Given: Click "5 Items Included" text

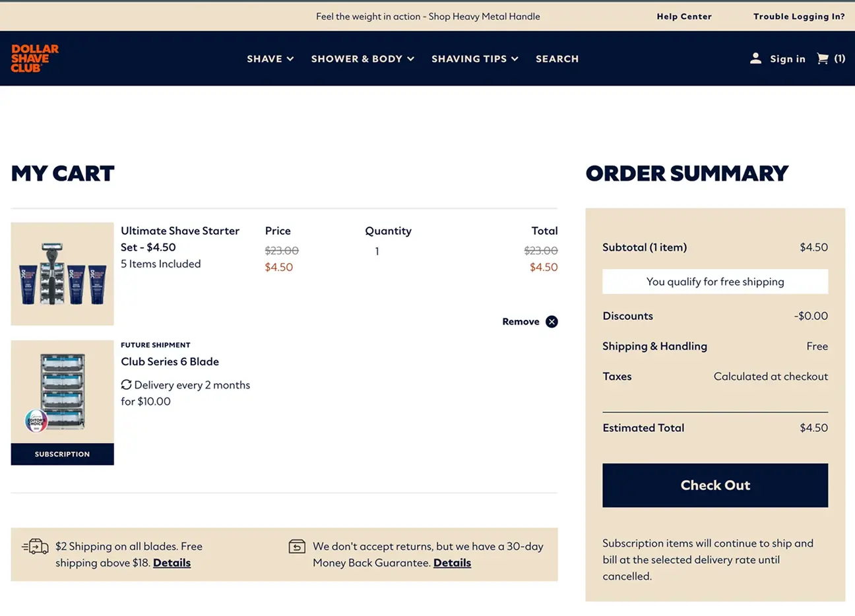Looking at the screenshot, I should 160,264.
